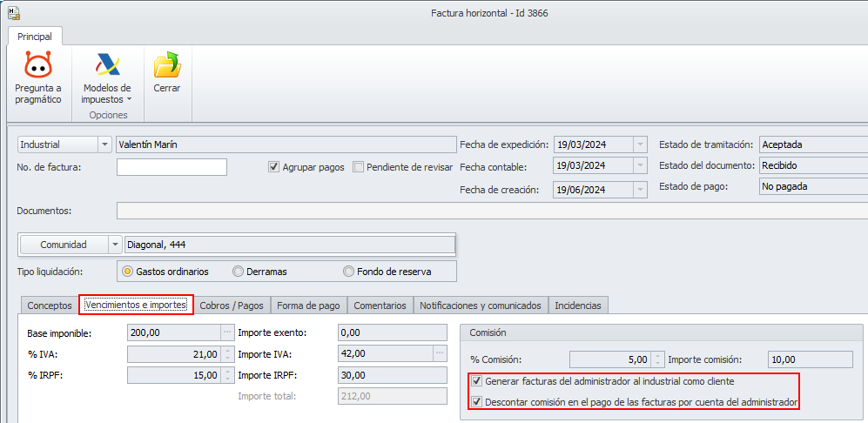
Task: Open Estado de pago No pagada combo
Action: pos(814,186)
